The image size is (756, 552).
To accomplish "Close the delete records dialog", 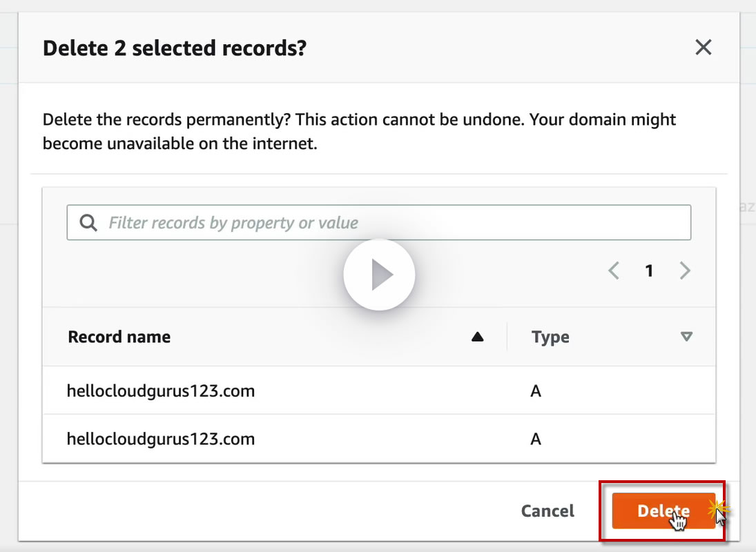I will tap(703, 48).
